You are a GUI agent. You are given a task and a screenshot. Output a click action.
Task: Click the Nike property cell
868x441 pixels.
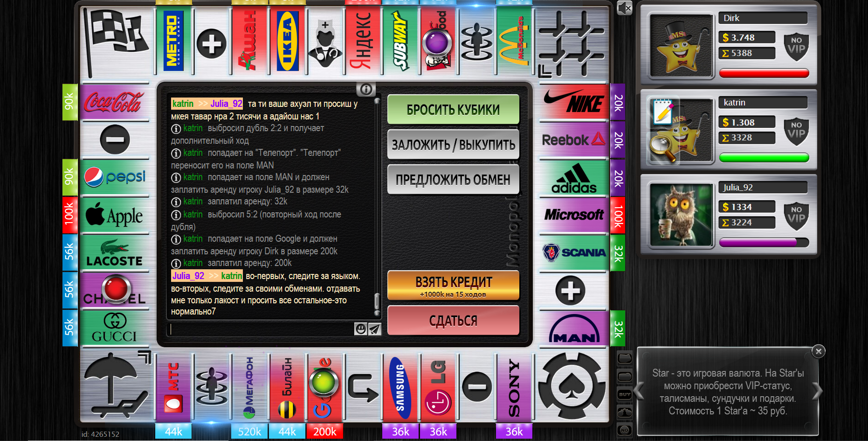(x=574, y=102)
